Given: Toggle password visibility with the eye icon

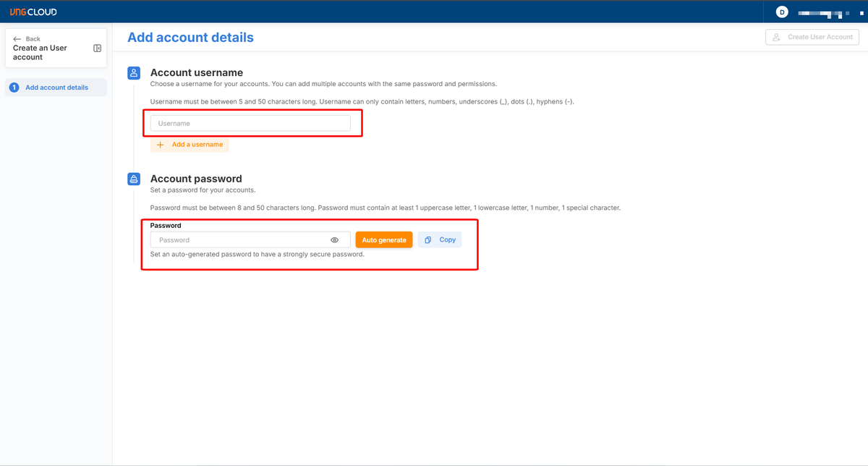Looking at the screenshot, I should coord(335,240).
